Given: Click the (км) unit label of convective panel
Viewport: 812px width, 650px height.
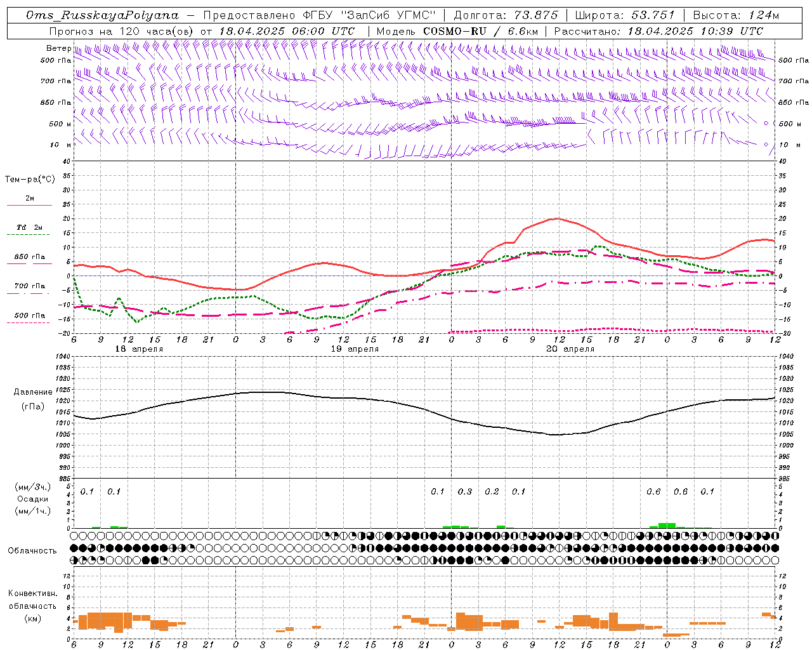Looking at the screenshot, I should (x=32, y=618).
